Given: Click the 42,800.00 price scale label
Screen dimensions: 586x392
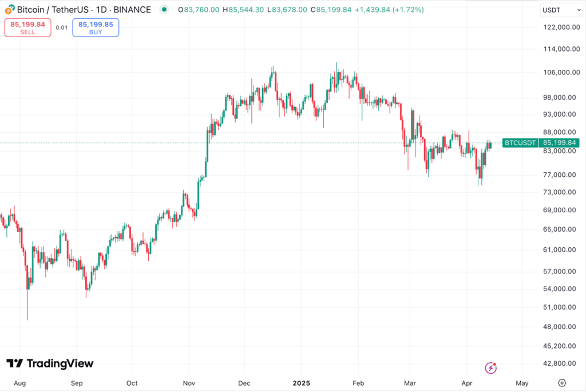Looking at the screenshot, I should [x=559, y=363].
